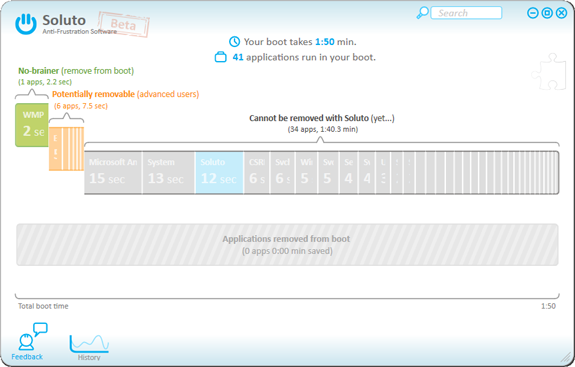Click the applications box icon
The height and width of the screenshot is (367, 575).
(x=220, y=57)
